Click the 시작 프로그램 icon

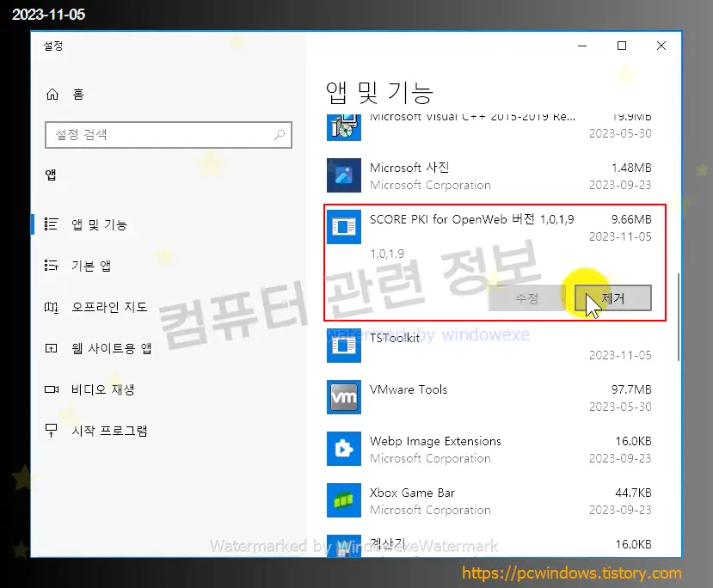[51, 431]
